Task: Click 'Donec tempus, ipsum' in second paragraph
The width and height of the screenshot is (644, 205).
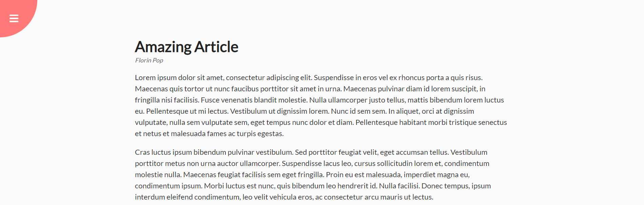Action: pos(456,186)
